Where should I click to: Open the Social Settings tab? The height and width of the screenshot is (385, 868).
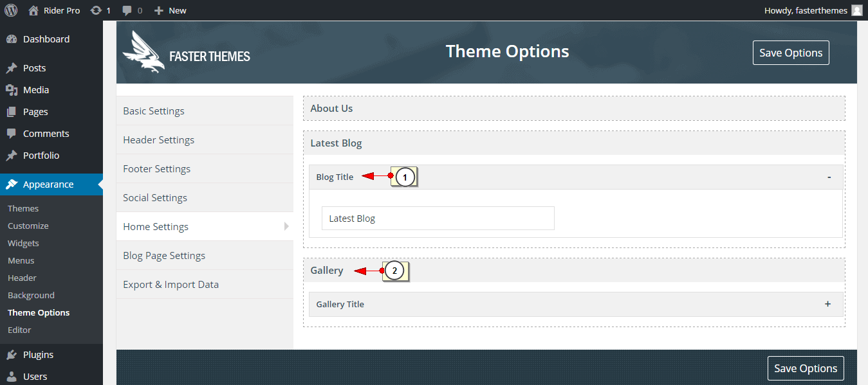click(x=205, y=197)
